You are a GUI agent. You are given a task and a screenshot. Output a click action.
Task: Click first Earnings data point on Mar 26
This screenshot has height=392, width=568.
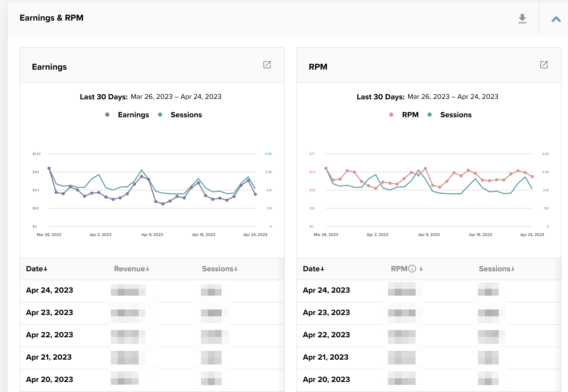pos(49,168)
